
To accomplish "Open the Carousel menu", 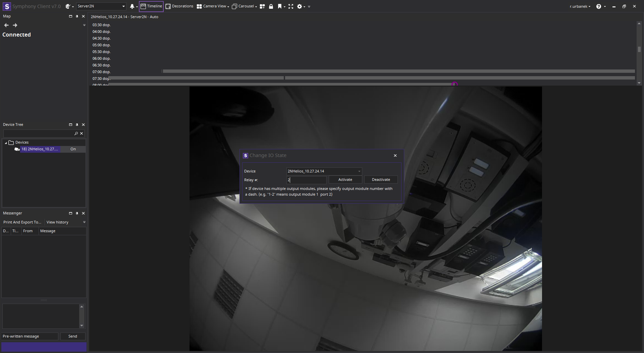I will point(244,6).
